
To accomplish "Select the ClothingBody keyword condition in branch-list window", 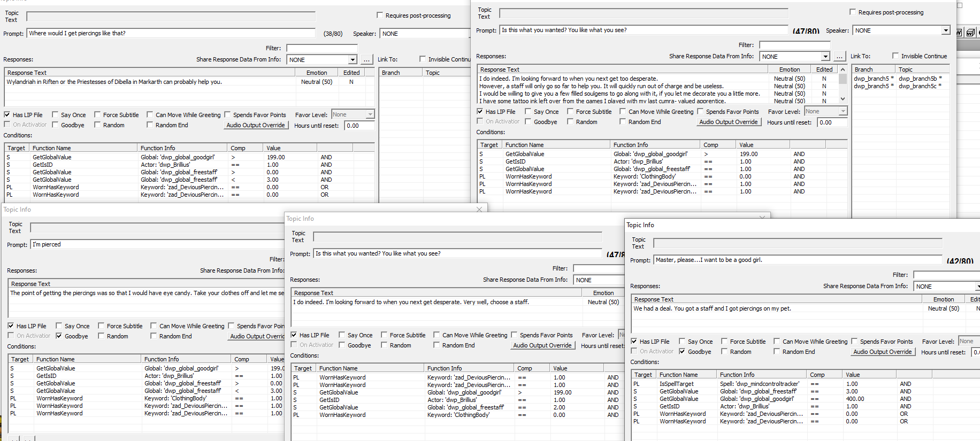I will pos(662,176).
